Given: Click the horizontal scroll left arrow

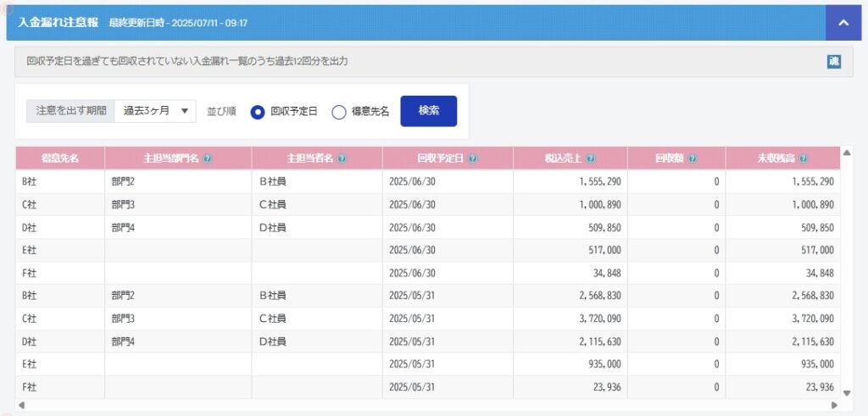Looking at the screenshot, I should tap(21, 405).
